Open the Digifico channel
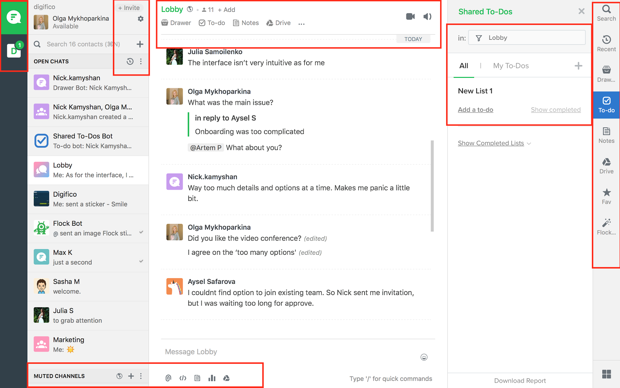The image size is (620, 388). tap(88, 199)
